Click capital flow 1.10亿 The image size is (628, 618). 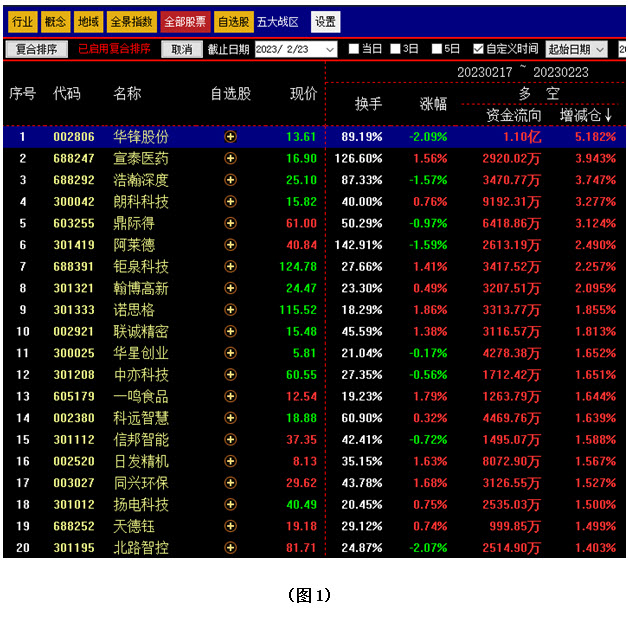point(522,137)
